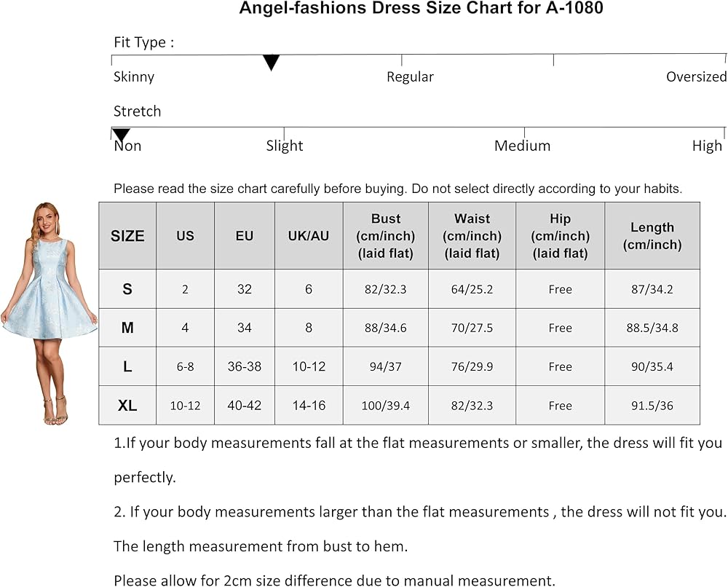Viewport: 728px width, 587px height.
Task: Select the S size row label
Action: 127,289
